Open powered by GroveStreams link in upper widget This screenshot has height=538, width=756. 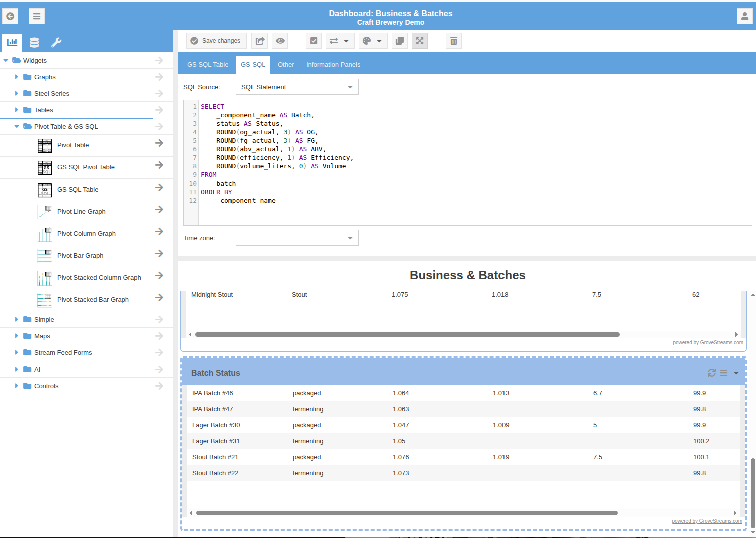[x=708, y=342]
